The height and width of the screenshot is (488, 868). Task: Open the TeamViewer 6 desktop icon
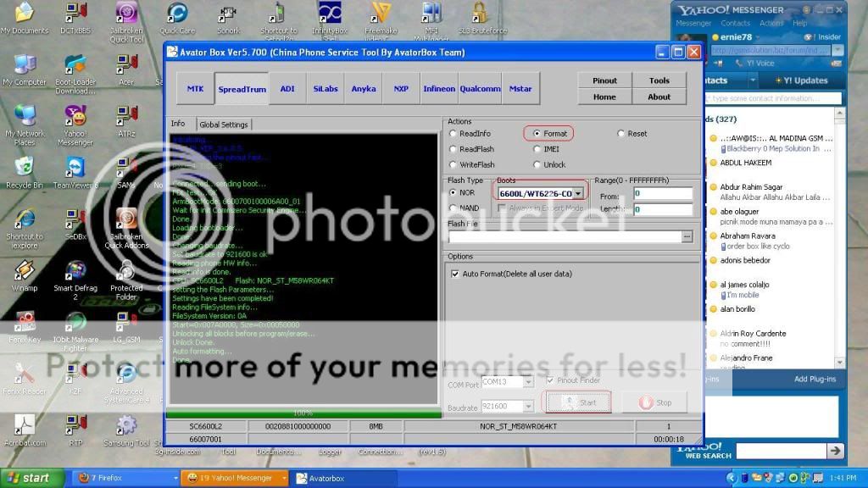(75, 168)
